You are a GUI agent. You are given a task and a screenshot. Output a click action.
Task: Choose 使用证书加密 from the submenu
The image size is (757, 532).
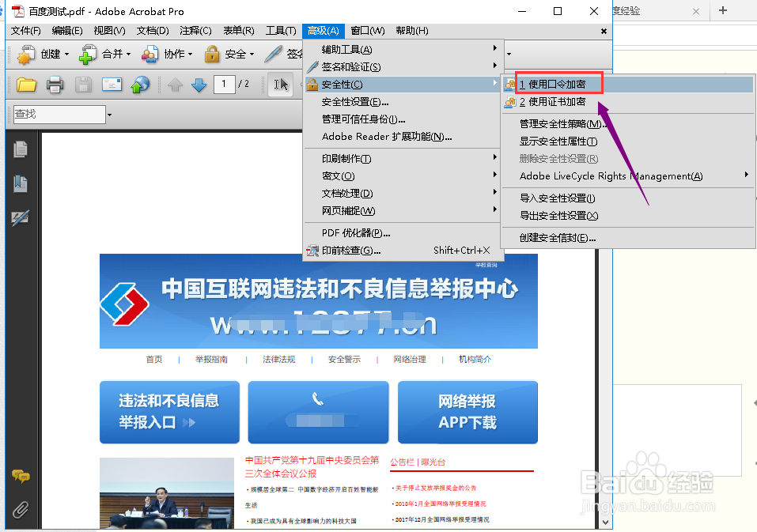point(556,100)
